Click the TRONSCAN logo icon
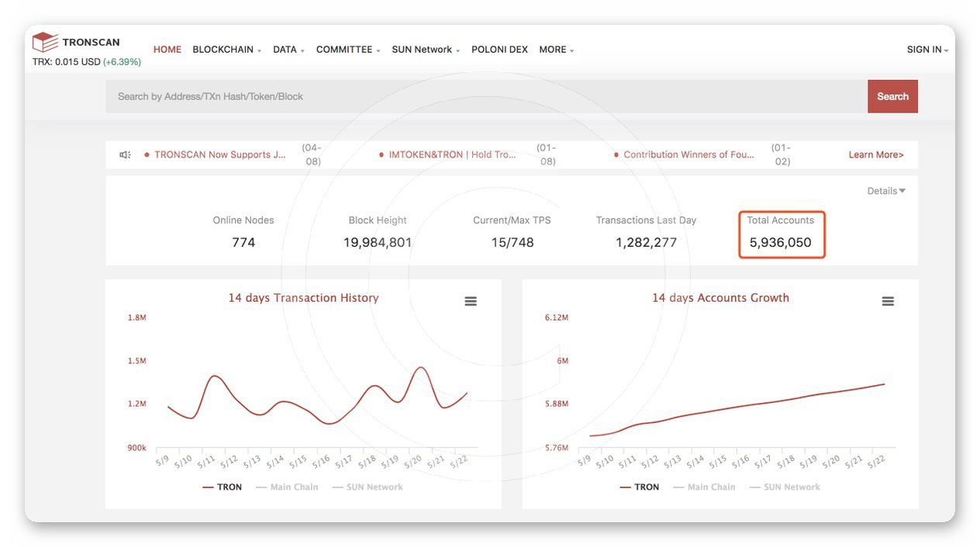Image resolution: width=980 pixels, height=547 pixels. 45,42
